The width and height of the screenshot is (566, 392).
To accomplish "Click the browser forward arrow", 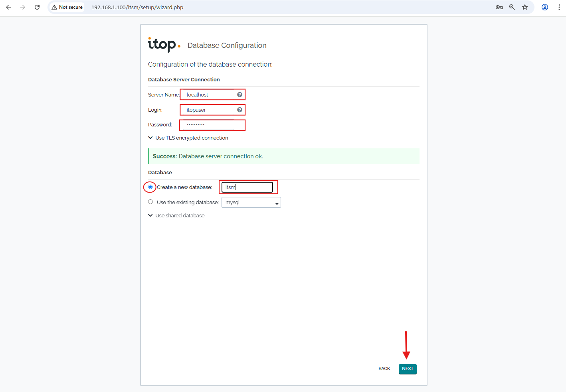I will click(x=23, y=7).
